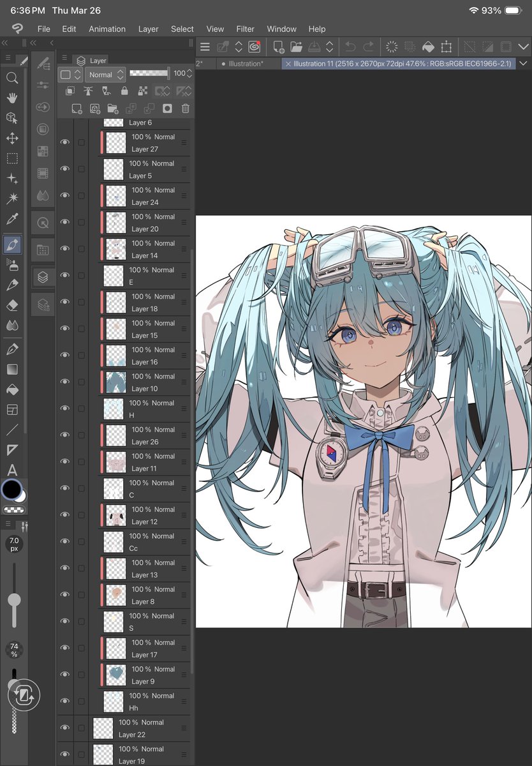This screenshot has width=532, height=766.
Task: Open the command bar hamburger menu
Action: click(205, 47)
